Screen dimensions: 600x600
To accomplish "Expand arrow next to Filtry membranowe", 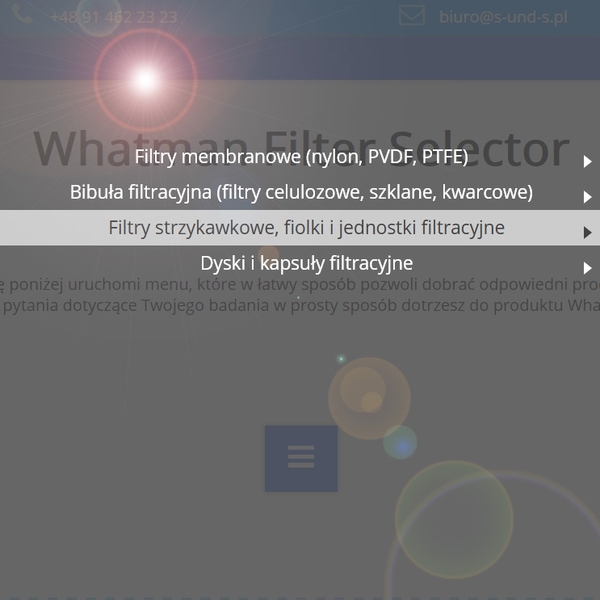I will (587, 161).
